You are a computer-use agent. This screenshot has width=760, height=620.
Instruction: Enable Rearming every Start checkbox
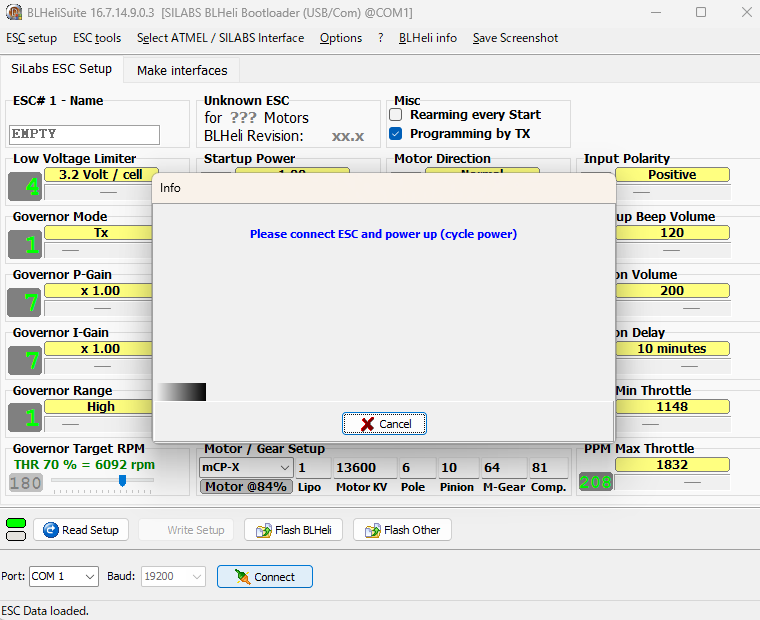pos(396,115)
